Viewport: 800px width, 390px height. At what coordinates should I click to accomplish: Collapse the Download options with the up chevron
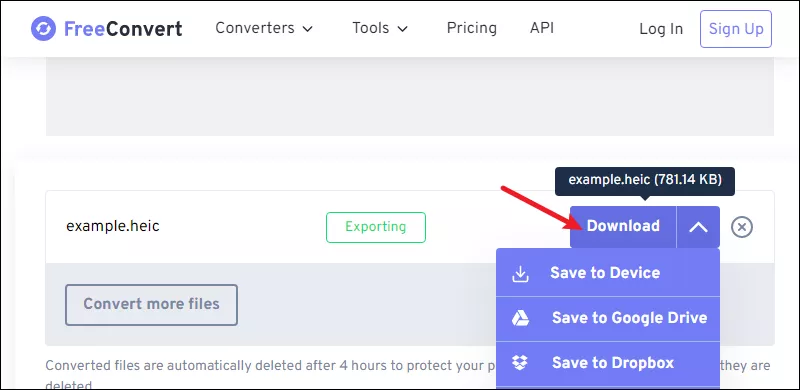(698, 227)
